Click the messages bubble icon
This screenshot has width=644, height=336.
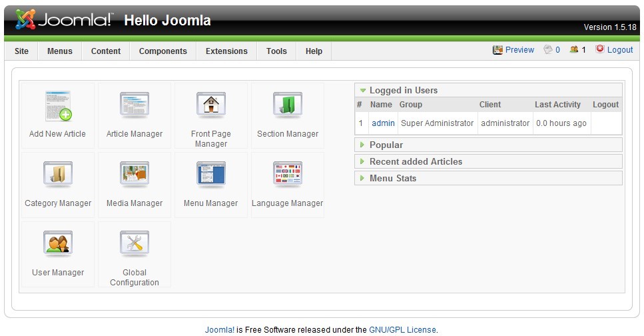548,49
